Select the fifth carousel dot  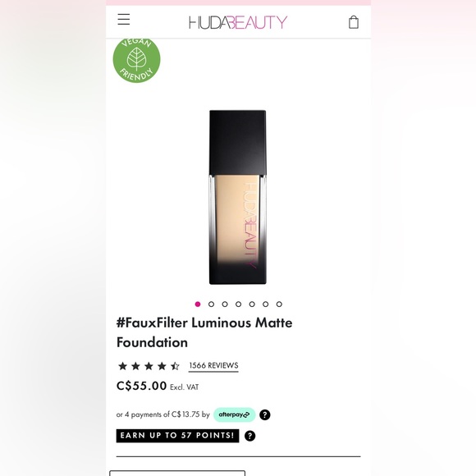(x=252, y=304)
